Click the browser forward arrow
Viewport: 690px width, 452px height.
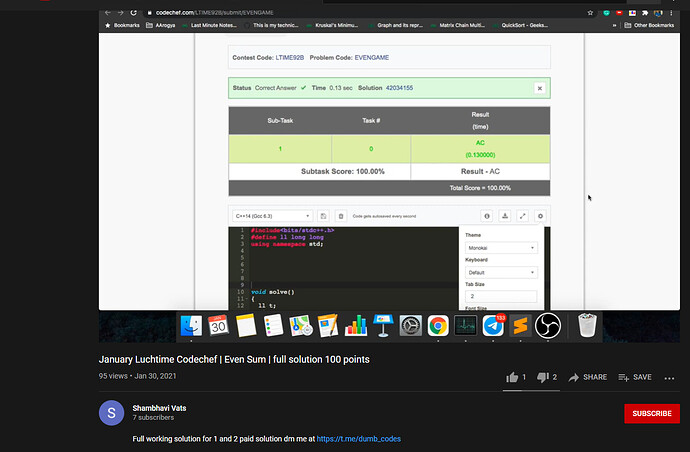[121, 13]
